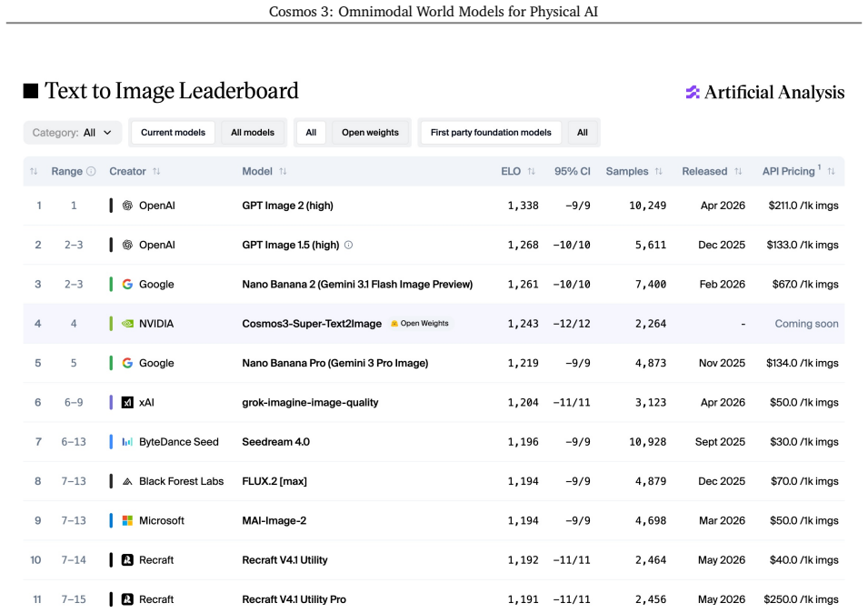Select the Current models filter

pyautogui.click(x=173, y=133)
